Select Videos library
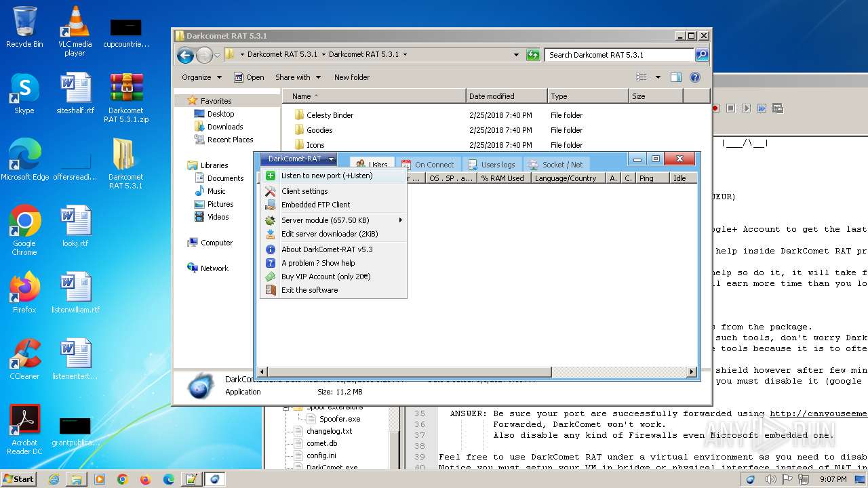Screen dimensions: 868x488 [218, 217]
